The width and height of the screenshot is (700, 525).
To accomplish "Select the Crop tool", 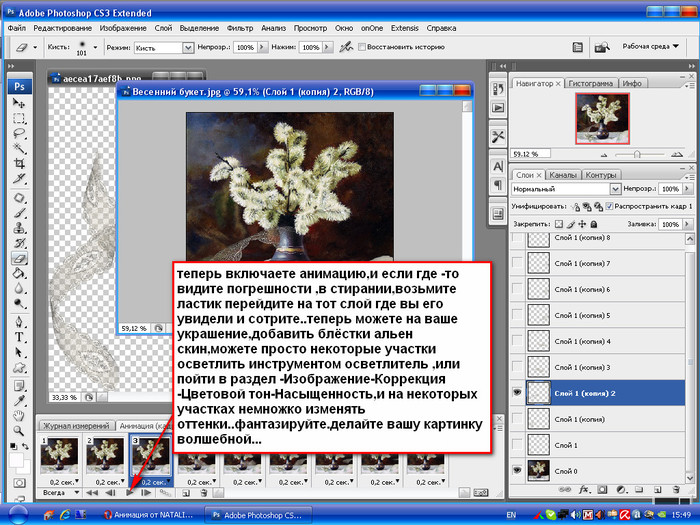I will click(x=19, y=163).
